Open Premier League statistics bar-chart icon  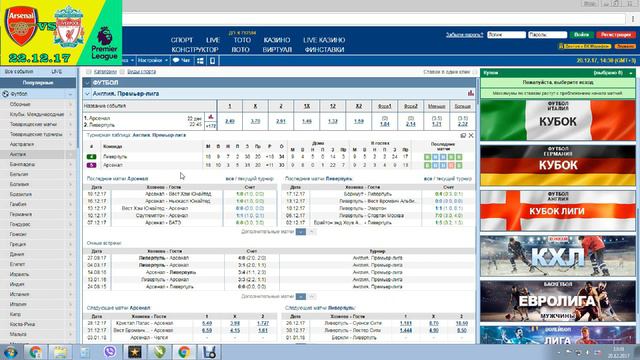pyautogui.click(x=471, y=93)
